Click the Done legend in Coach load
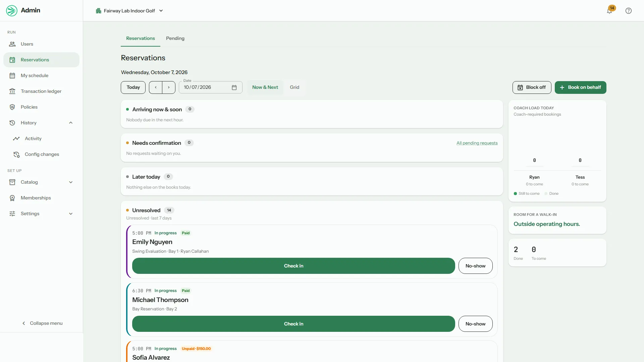The image size is (644, 362). [x=551, y=193]
